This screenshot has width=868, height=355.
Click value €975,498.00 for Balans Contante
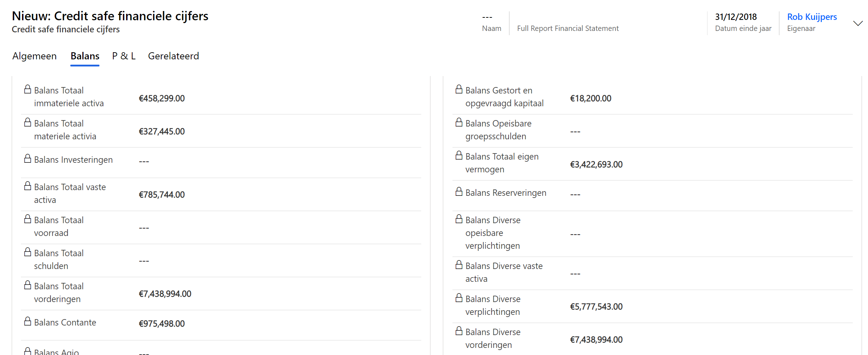pyautogui.click(x=162, y=324)
